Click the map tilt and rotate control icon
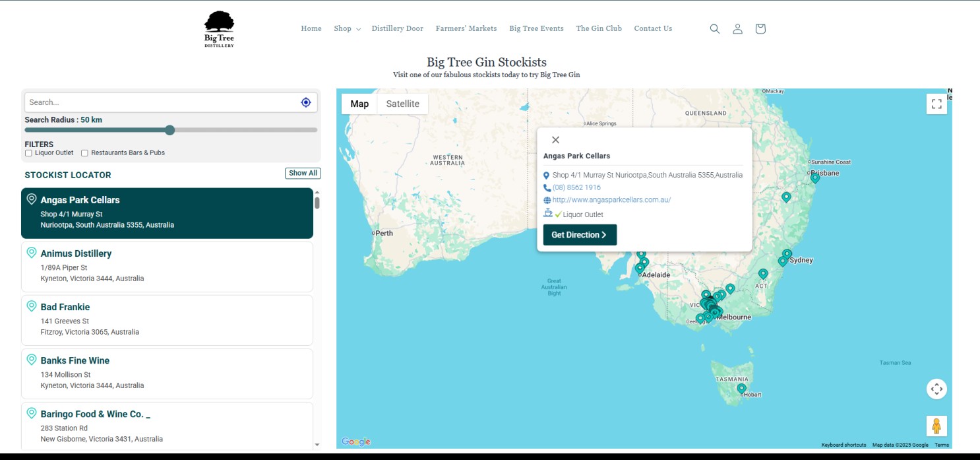Screen dimensions: 980x460 click(936, 389)
